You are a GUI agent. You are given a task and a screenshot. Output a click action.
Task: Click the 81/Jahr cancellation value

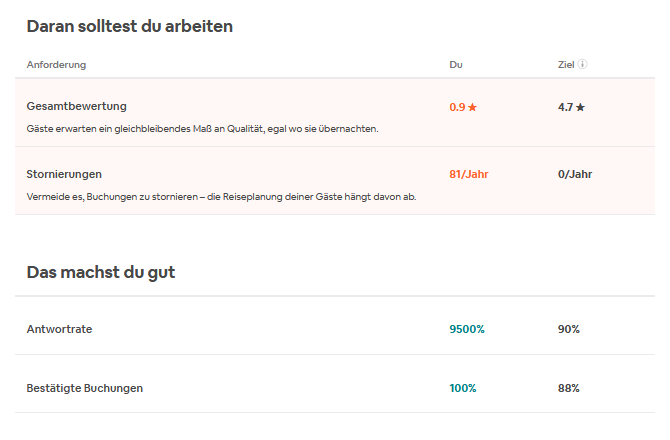(x=468, y=174)
